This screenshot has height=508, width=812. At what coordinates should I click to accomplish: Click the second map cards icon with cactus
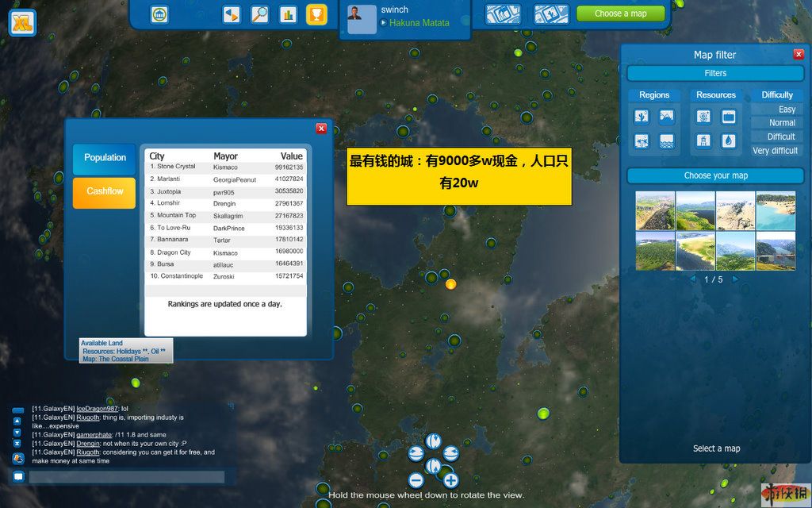tap(551, 14)
